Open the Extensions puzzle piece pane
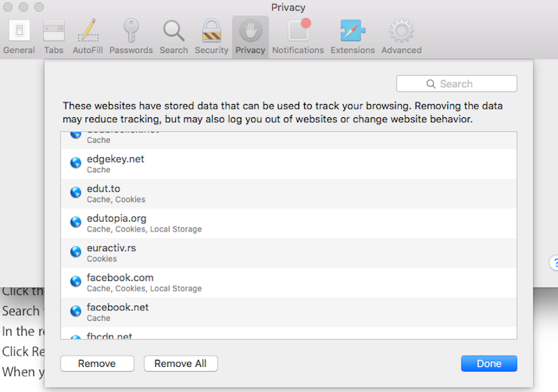The image size is (558, 392). point(352,37)
